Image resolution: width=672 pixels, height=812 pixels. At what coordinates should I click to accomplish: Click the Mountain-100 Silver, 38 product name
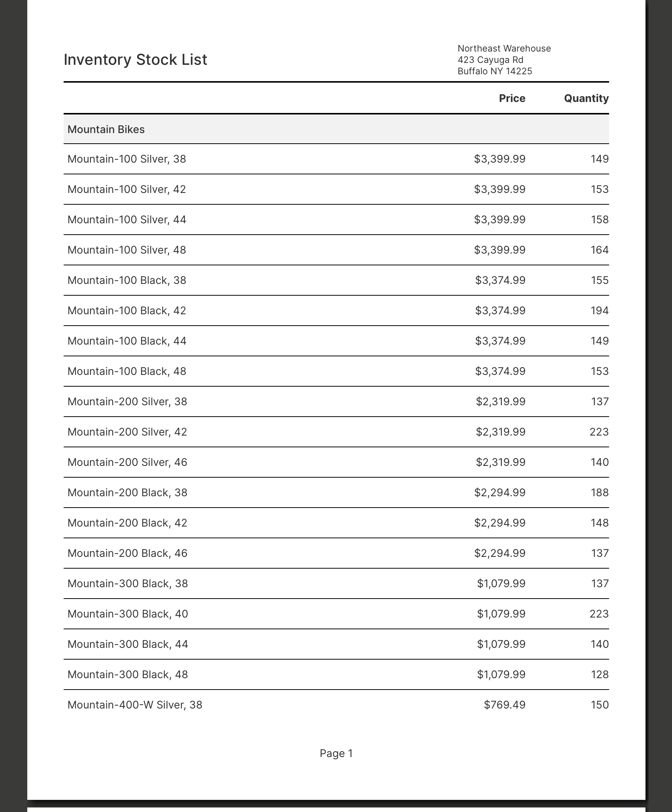coord(127,159)
